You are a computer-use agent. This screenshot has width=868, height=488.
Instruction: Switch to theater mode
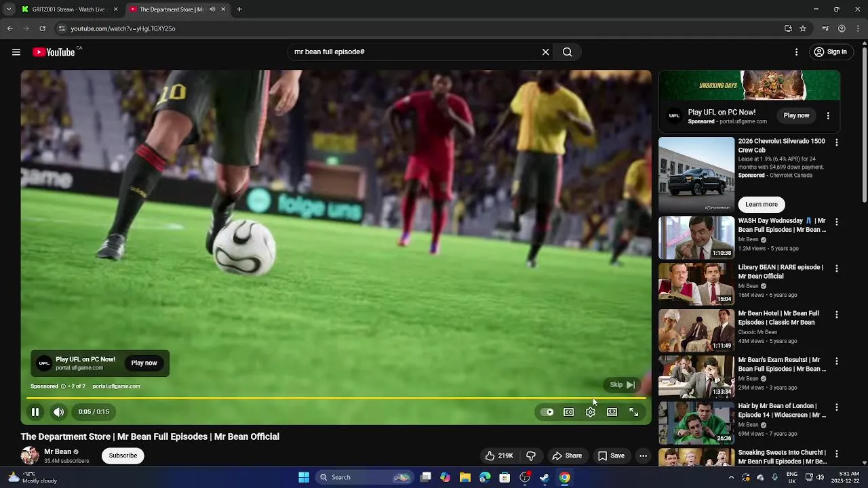(x=612, y=412)
